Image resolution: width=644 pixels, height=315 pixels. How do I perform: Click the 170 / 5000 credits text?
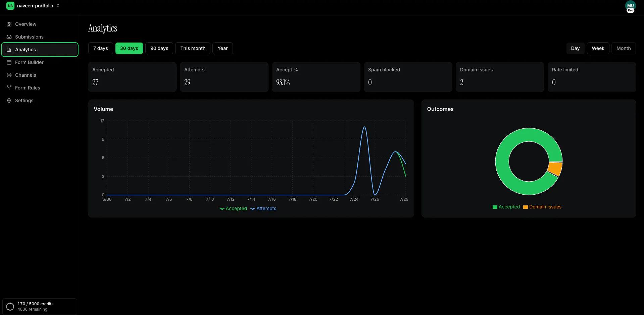click(36, 304)
